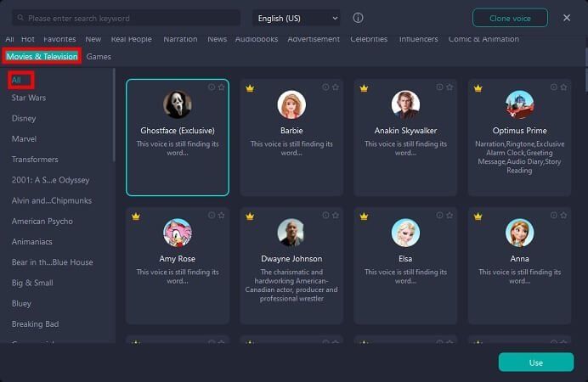Open the Comic & Animation tab
The height and width of the screenshot is (382, 588).
[483, 39]
